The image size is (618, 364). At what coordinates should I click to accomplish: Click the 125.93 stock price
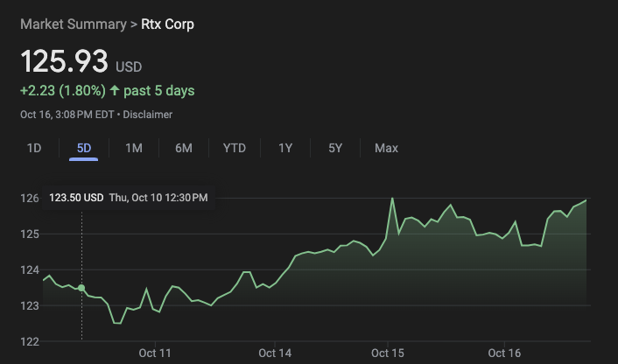64,62
